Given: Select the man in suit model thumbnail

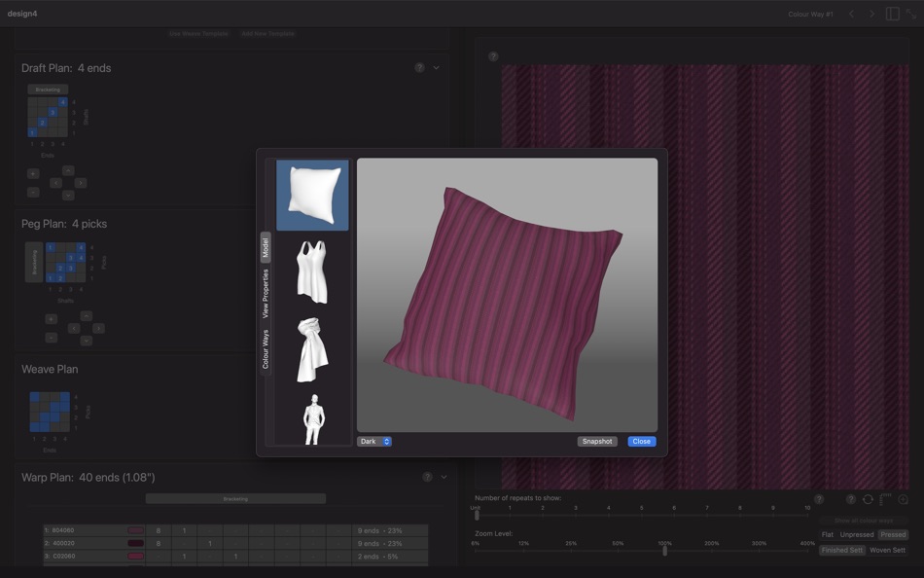Looking at the screenshot, I should click(312, 418).
